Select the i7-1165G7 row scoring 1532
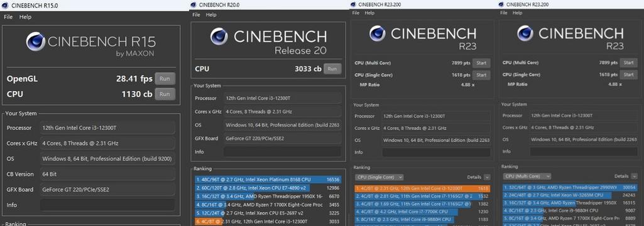Viewport: 644px width, 226px height. [422, 196]
